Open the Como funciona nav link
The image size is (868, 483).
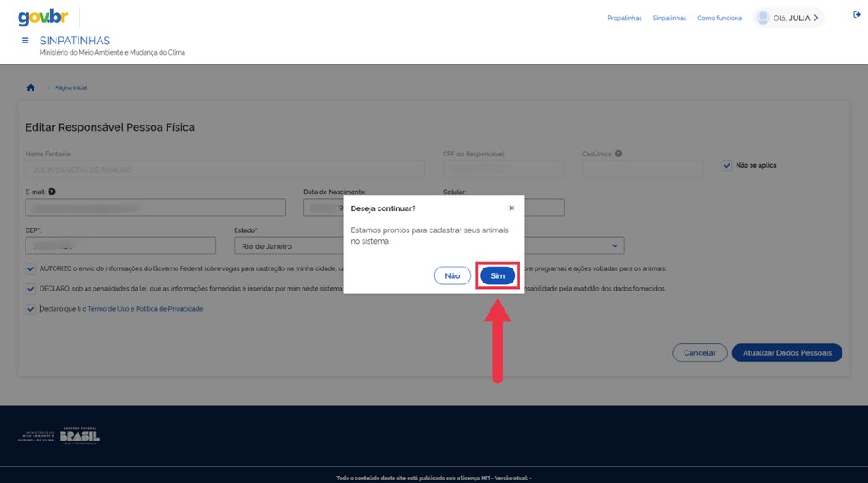coord(719,19)
